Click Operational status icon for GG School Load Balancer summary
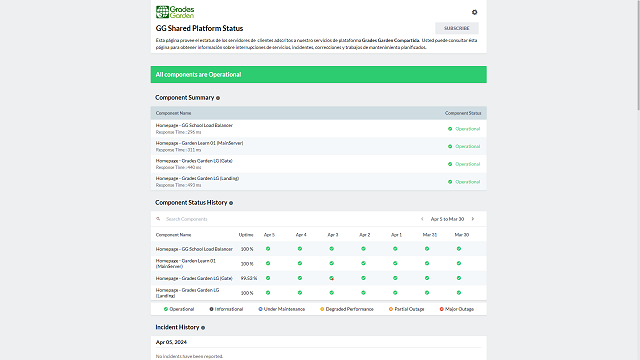 (450, 129)
